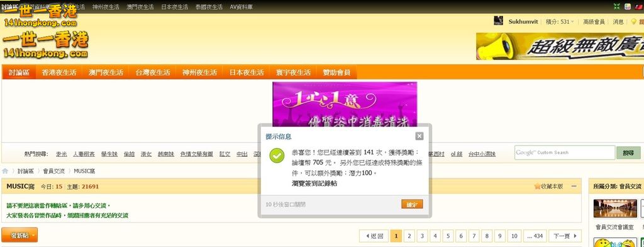Click the hot search term 走光

(x=61, y=154)
